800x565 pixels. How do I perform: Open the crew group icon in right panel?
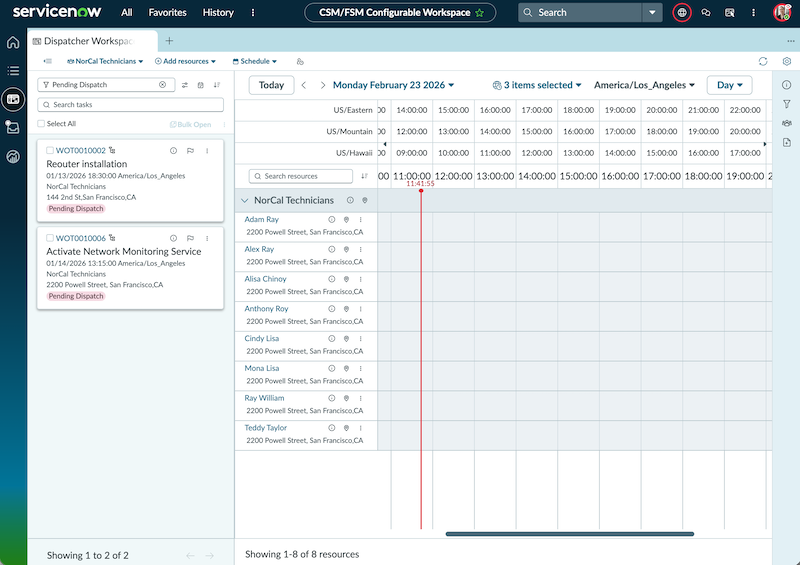(786, 123)
